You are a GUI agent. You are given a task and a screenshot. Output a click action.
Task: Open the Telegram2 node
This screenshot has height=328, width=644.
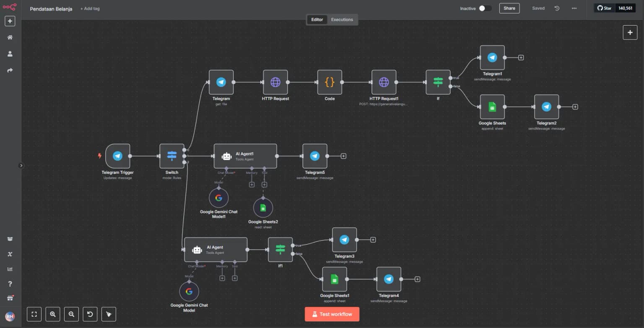[546, 107]
